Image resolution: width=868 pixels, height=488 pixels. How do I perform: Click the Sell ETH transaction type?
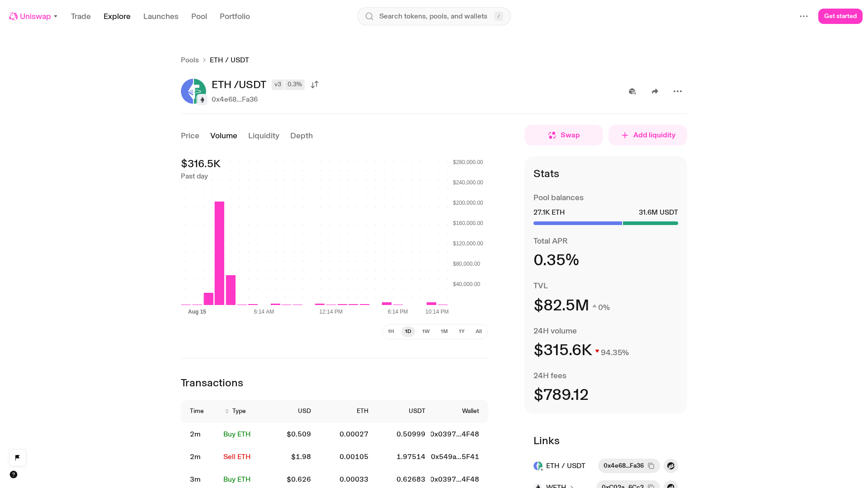click(237, 457)
